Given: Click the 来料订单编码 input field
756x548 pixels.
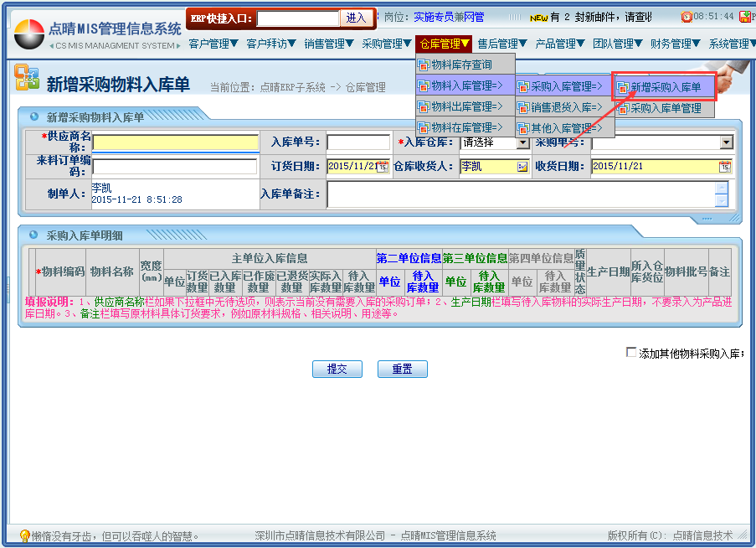Looking at the screenshot, I should 174,167.
